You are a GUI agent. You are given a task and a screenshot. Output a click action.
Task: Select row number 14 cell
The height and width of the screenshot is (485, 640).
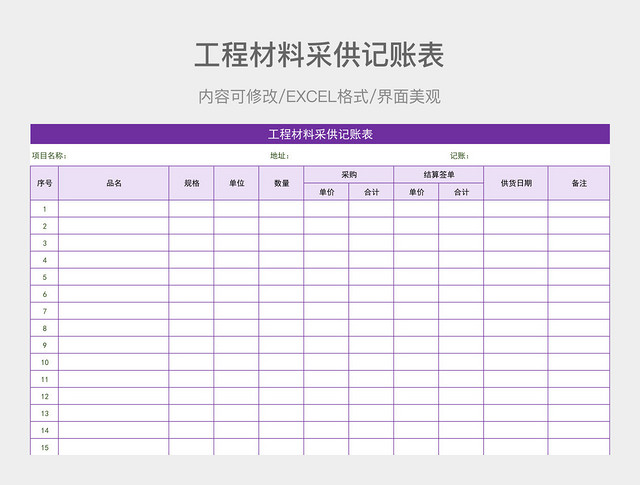[x=44, y=430]
